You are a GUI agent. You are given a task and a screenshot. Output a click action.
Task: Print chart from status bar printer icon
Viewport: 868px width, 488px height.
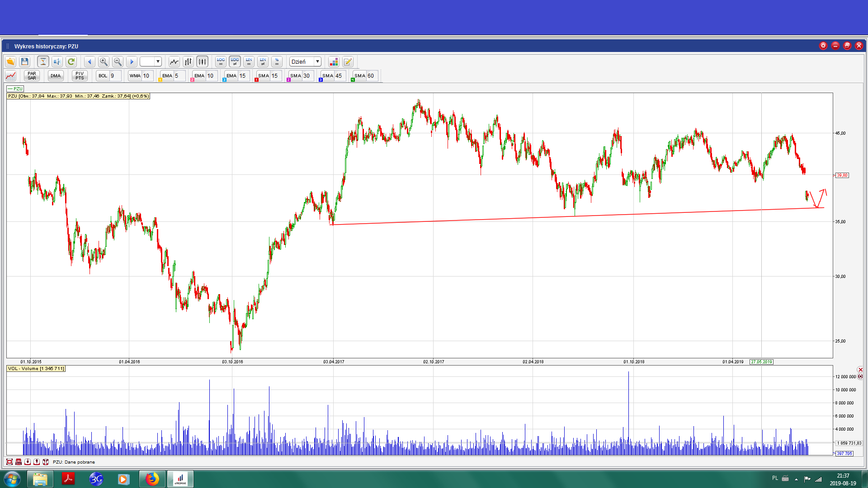tap(19, 462)
